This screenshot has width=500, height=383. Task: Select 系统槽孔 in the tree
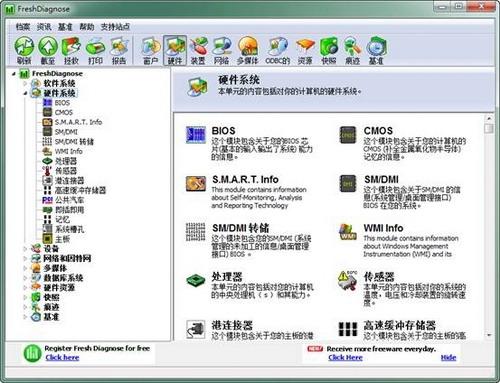point(69,229)
